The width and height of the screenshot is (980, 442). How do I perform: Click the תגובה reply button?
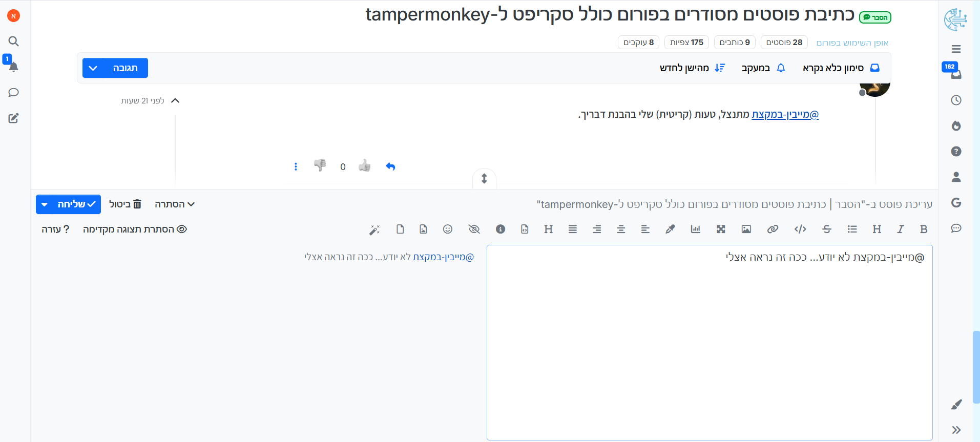(x=126, y=68)
